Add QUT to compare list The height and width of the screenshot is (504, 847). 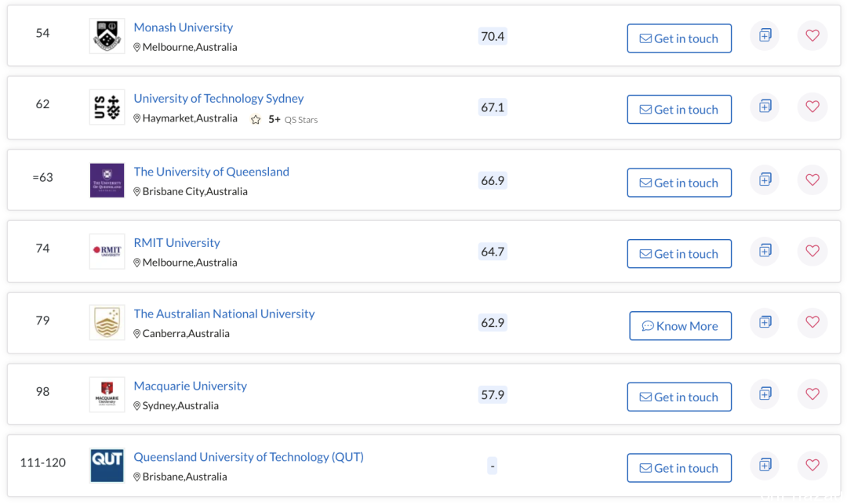click(765, 465)
